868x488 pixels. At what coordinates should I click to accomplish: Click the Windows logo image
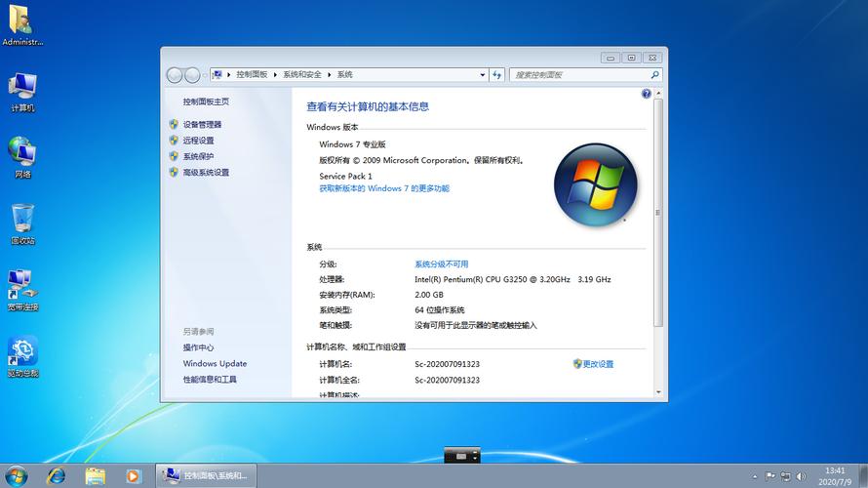pyautogui.click(x=596, y=185)
